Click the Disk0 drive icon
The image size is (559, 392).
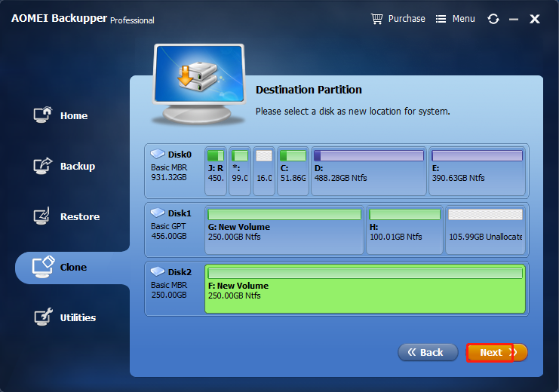pos(158,154)
